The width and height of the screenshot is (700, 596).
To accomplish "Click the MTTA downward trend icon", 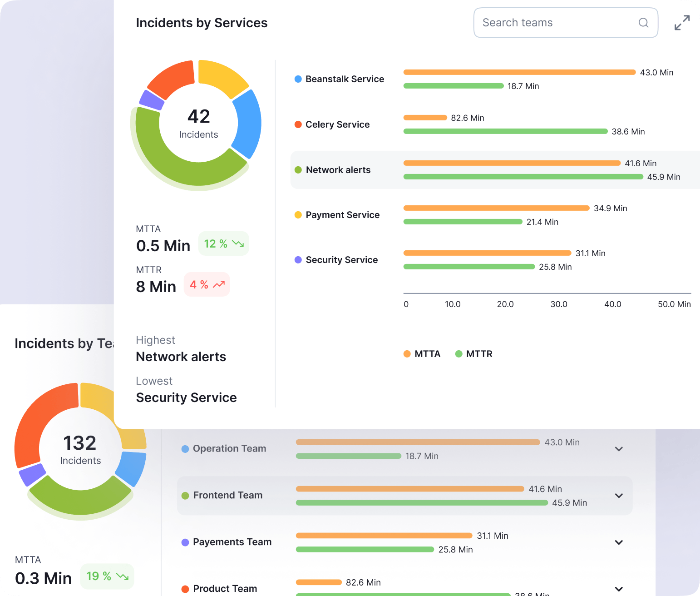I will click(x=237, y=243).
